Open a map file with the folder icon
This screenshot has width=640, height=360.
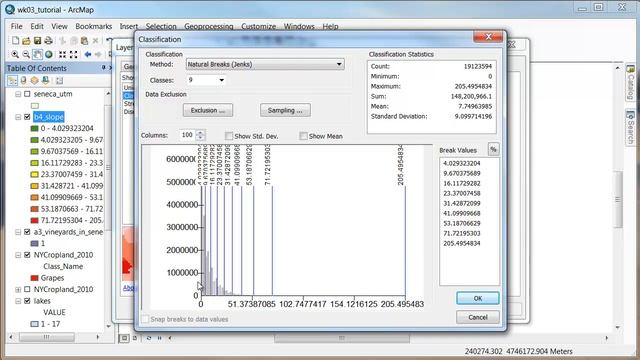(x=26, y=41)
